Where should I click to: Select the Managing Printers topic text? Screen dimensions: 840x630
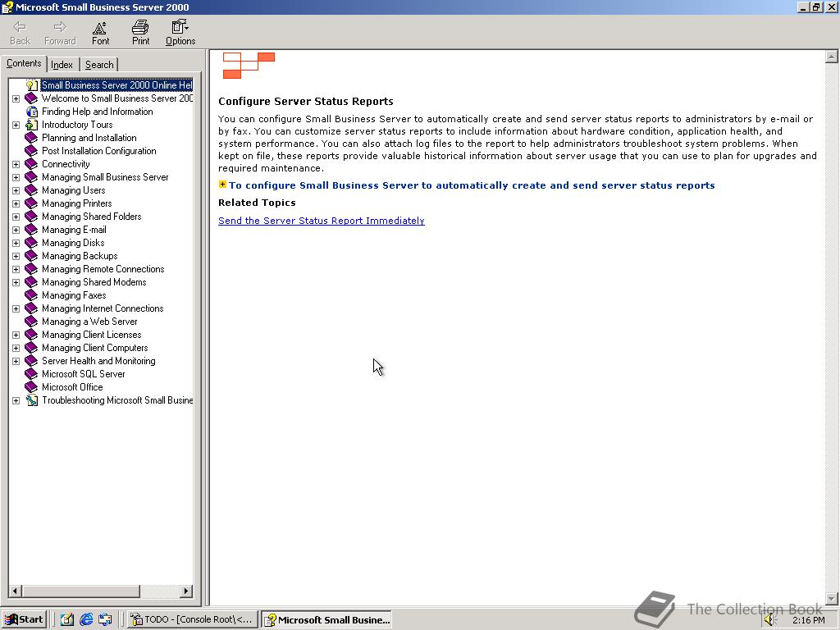point(76,203)
